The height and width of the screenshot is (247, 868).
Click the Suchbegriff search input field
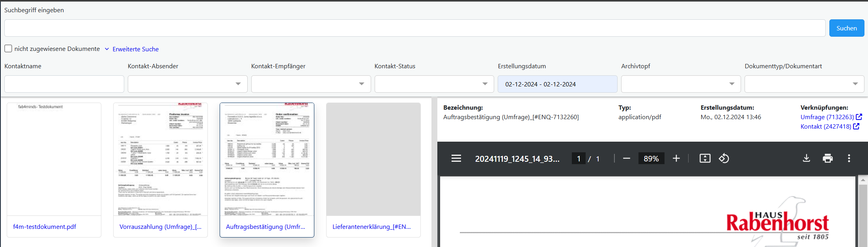pos(414,28)
